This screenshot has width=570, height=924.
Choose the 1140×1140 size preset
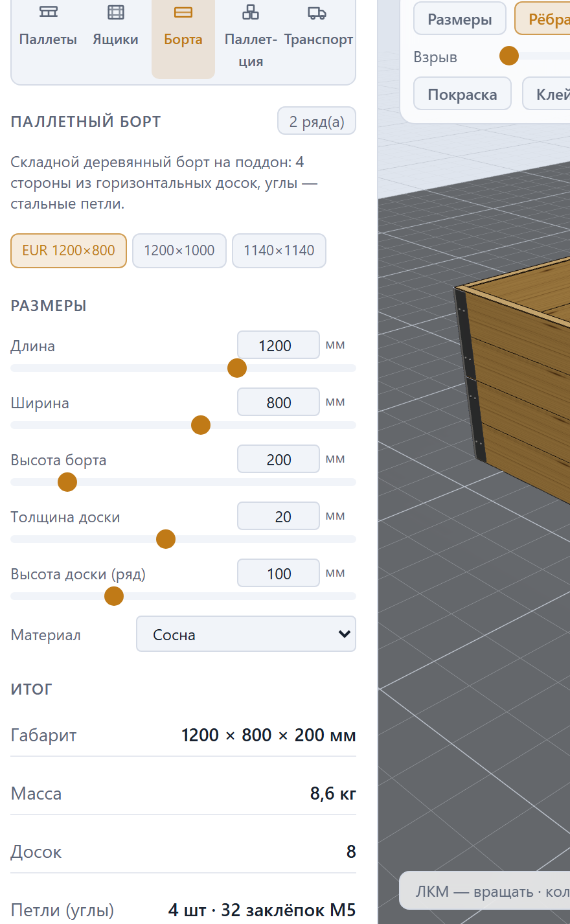coord(279,251)
